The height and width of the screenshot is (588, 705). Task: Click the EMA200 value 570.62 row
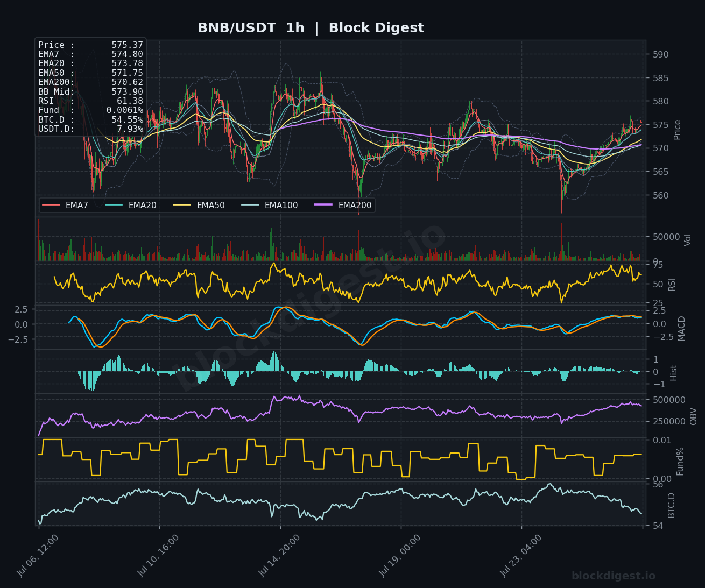click(x=90, y=82)
